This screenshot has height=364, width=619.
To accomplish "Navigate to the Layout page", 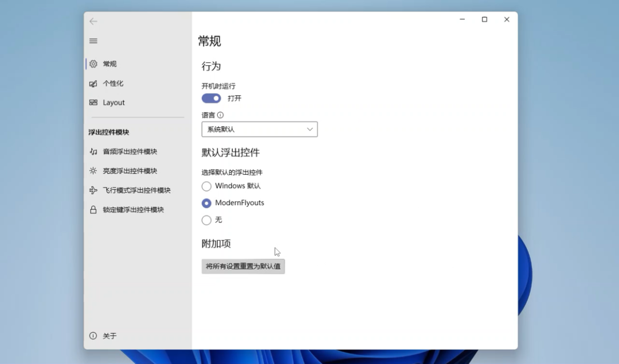I will (x=113, y=102).
